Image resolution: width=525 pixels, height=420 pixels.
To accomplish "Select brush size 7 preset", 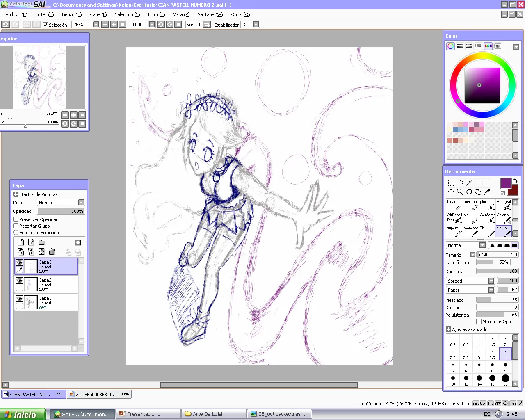I will pos(479,367).
